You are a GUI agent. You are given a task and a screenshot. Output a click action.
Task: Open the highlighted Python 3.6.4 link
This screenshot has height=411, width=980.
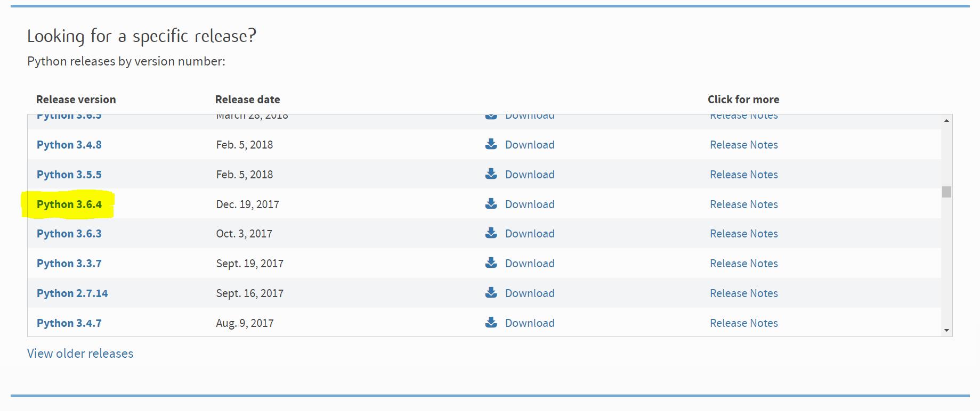[69, 204]
